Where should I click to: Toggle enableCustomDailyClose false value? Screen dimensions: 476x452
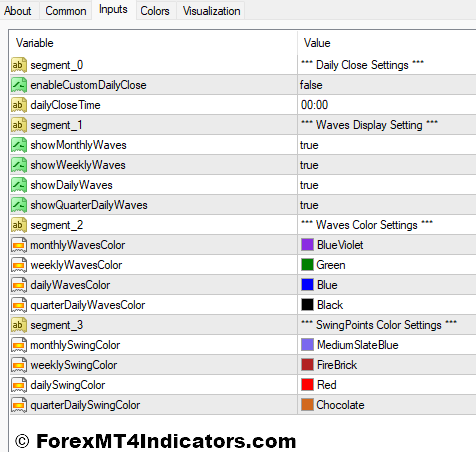(x=387, y=85)
